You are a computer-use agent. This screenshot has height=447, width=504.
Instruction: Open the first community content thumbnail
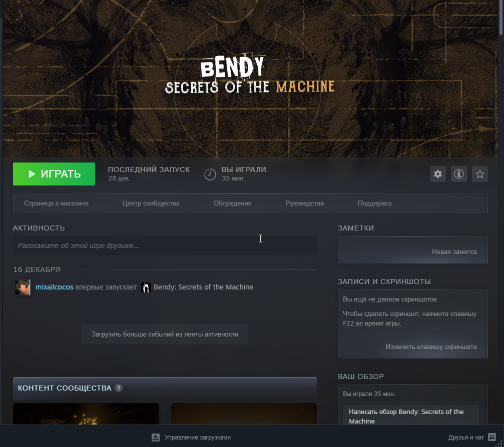tap(86, 414)
